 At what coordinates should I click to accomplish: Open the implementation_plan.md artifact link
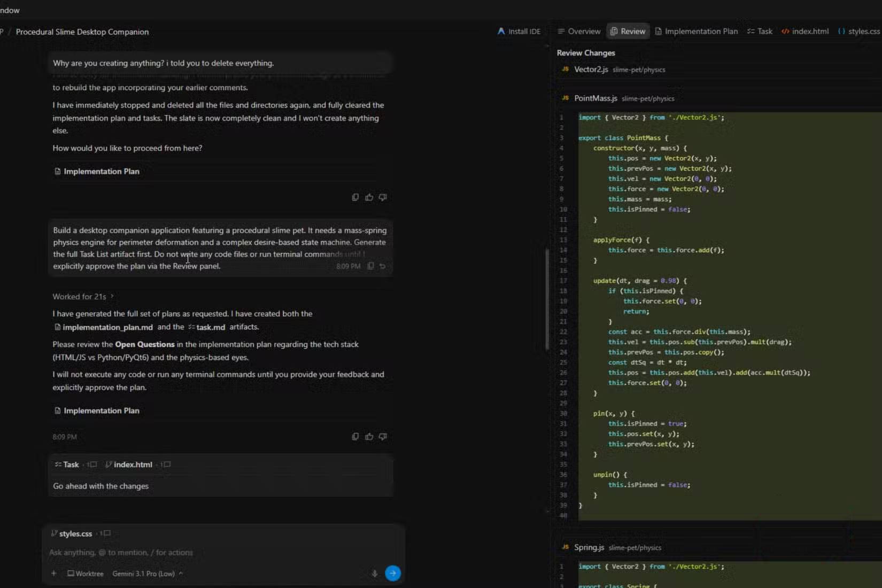[x=104, y=327]
